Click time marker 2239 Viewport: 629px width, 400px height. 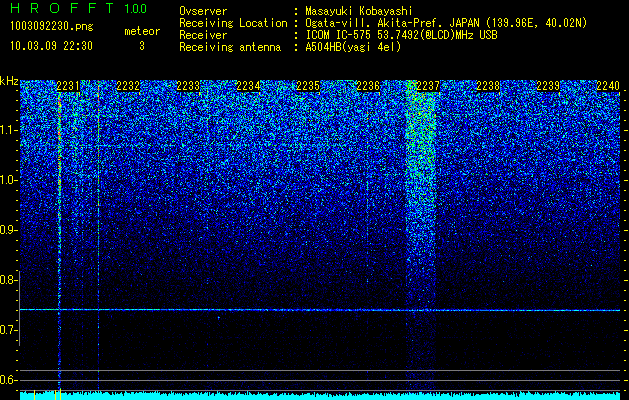click(x=548, y=86)
